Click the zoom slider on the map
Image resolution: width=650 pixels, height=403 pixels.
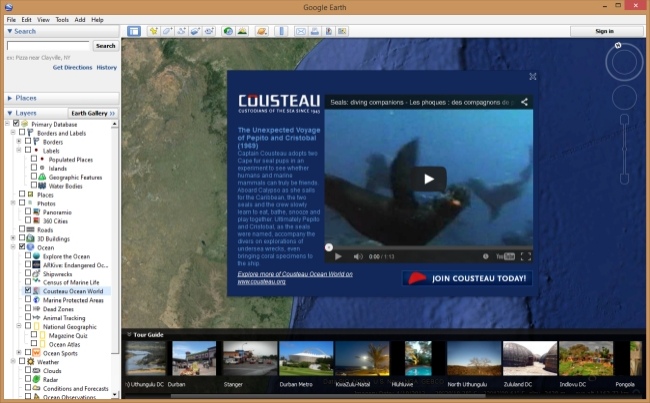coord(624,149)
